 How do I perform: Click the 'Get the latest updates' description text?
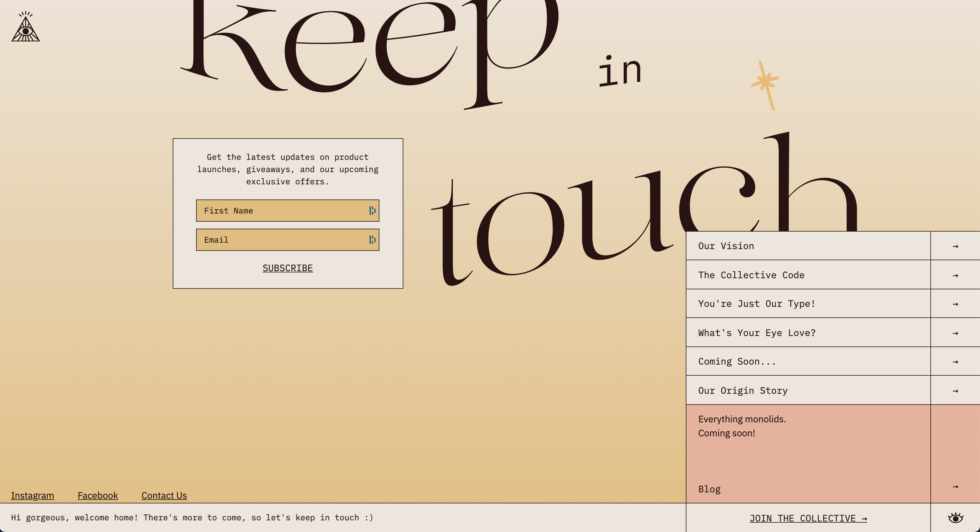[288, 169]
